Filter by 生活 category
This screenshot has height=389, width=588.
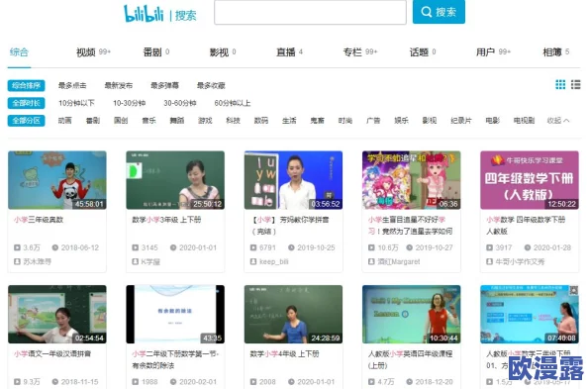[289, 121]
